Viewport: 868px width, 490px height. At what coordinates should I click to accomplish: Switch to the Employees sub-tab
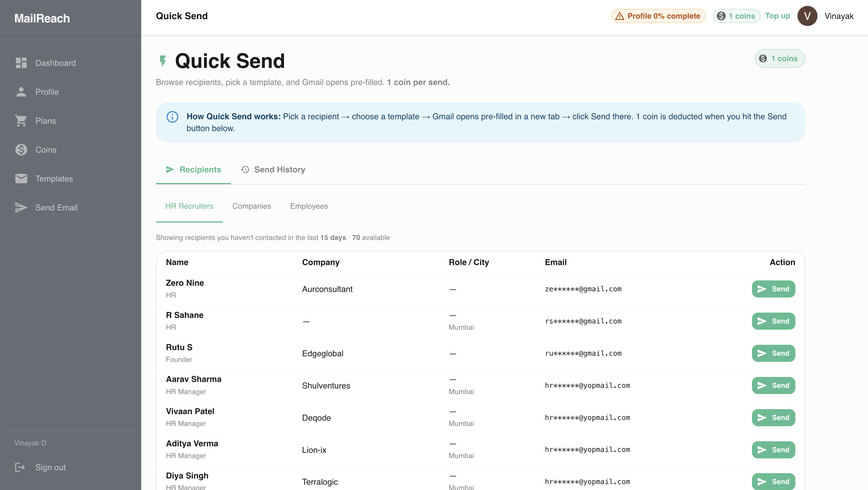pos(309,206)
